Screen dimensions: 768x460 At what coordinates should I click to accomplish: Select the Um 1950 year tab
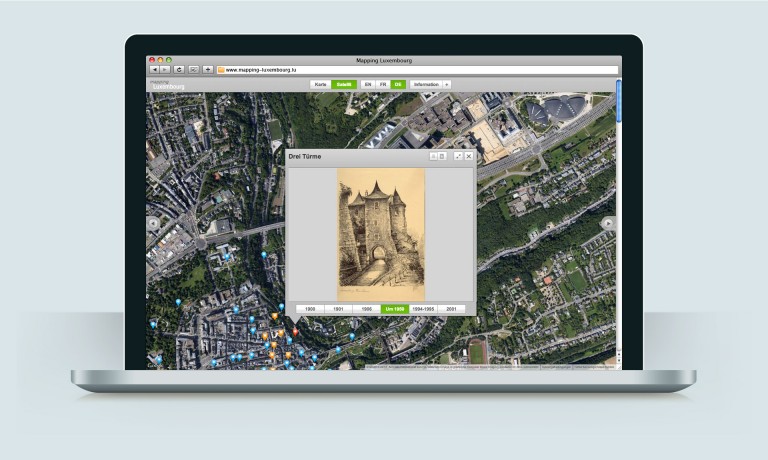coord(395,309)
